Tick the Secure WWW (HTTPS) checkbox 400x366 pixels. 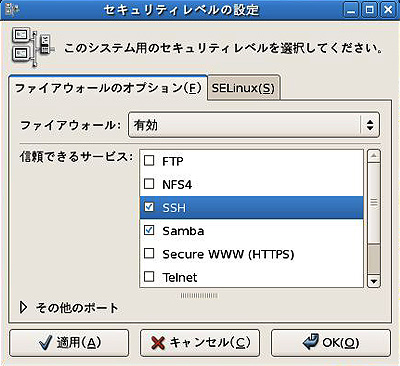pyautogui.click(x=149, y=253)
